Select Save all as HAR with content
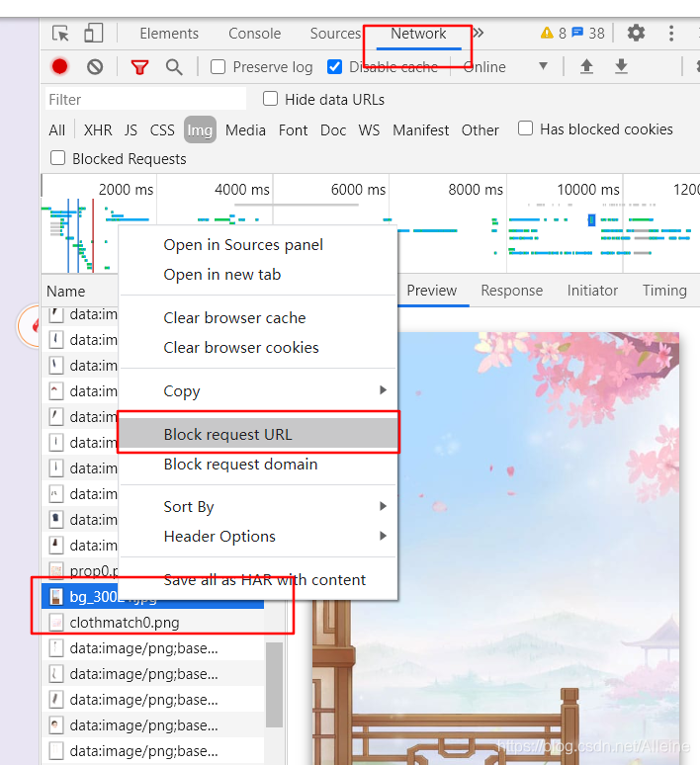The image size is (700, 765). [258, 579]
